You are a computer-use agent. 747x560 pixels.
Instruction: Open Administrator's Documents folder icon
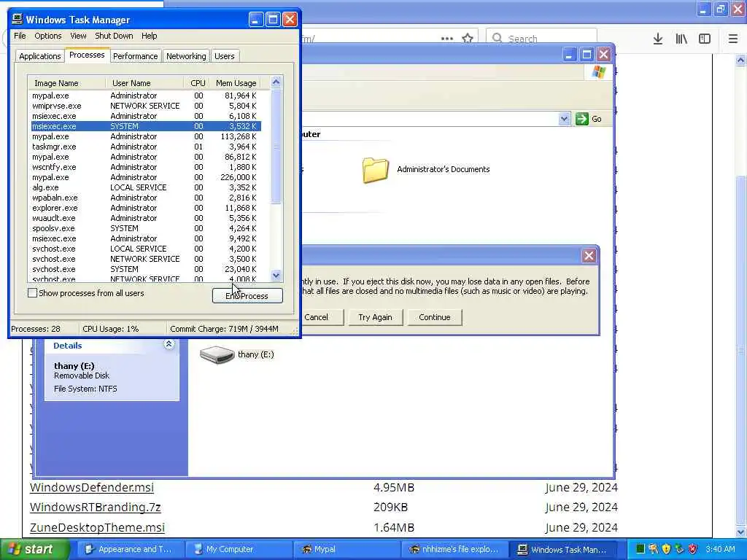pyautogui.click(x=376, y=170)
